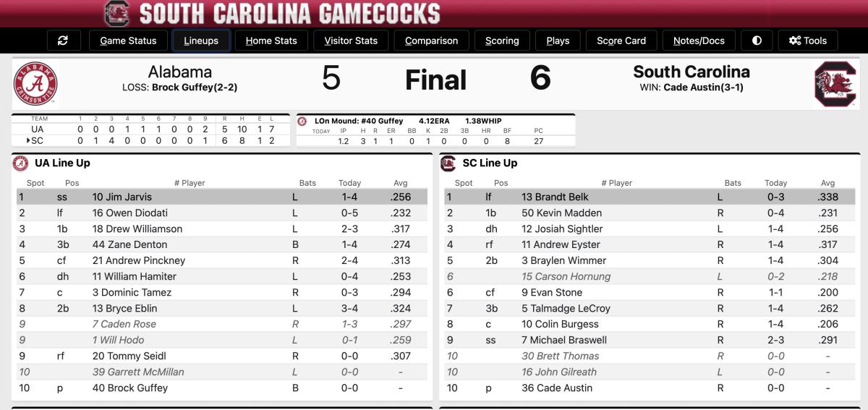Open the Game Status tab
868x410 pixels.
pos(128,40)
